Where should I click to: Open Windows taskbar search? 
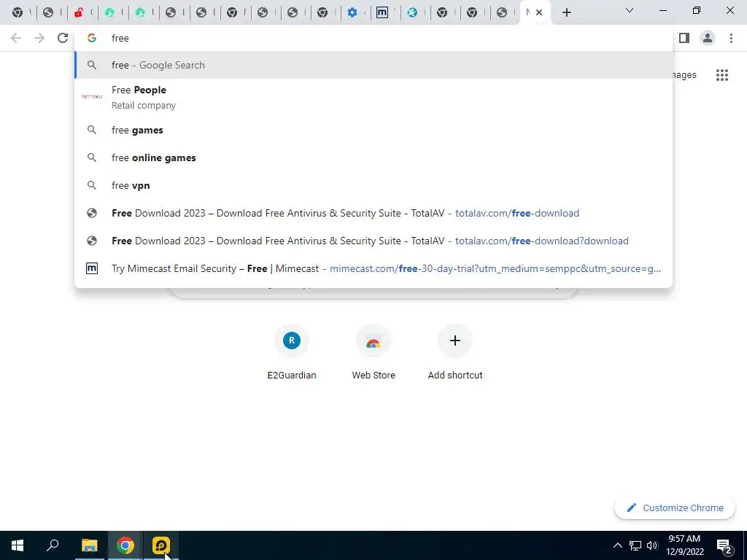53,545
